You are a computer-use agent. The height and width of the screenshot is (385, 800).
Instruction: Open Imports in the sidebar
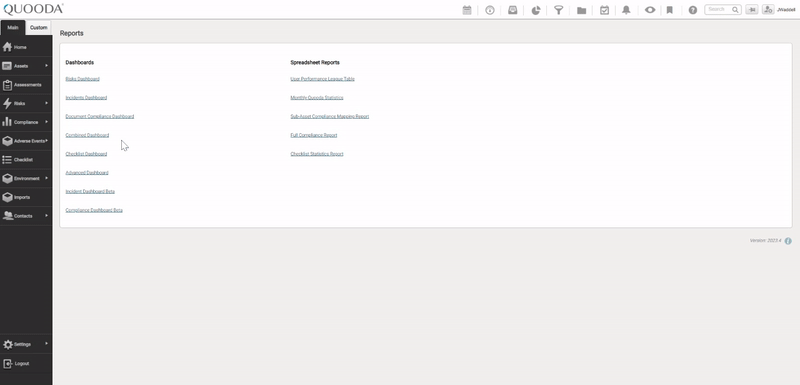coord(26,197)
